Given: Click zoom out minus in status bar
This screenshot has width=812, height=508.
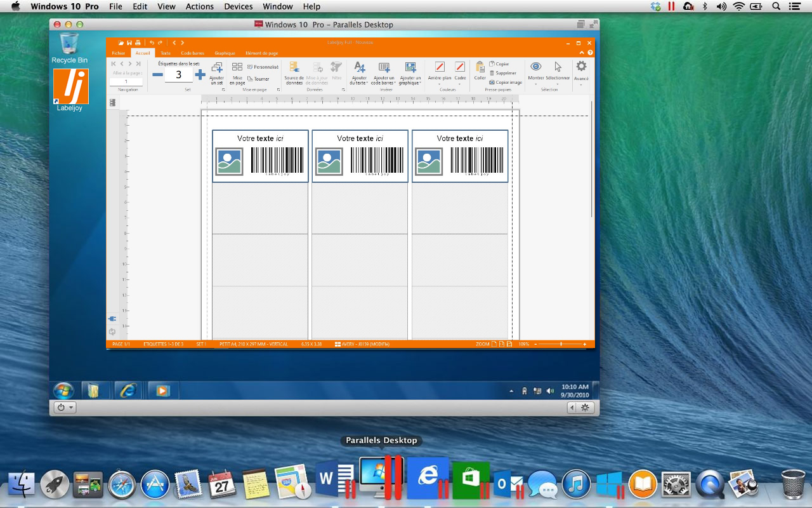Looking at the screenshot, I should pyautogui.click(x=535, y=344).
